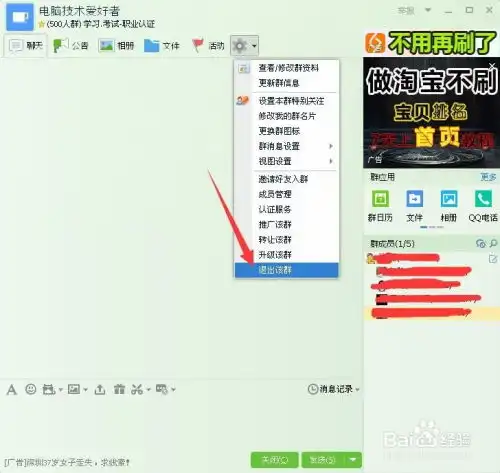Choose 修改我的群名片 menu entry
Viewport: 500px width, 473px height.
pos(287,116)
